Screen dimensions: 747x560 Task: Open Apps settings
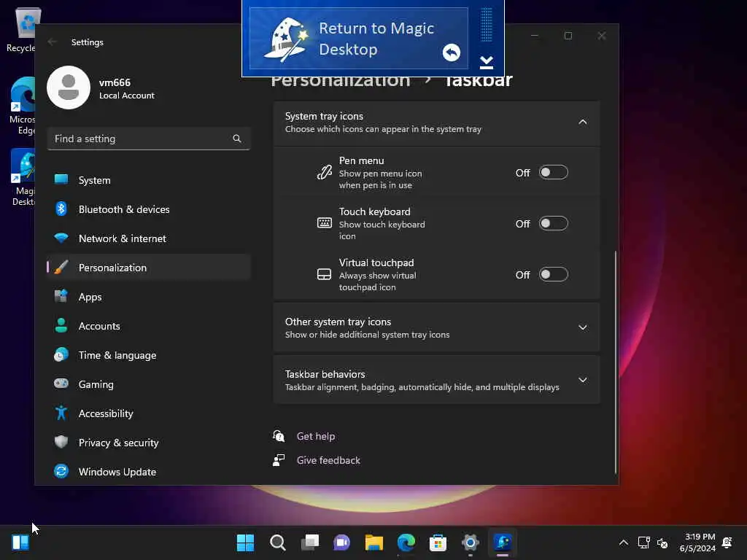click(x=149, y=297)
